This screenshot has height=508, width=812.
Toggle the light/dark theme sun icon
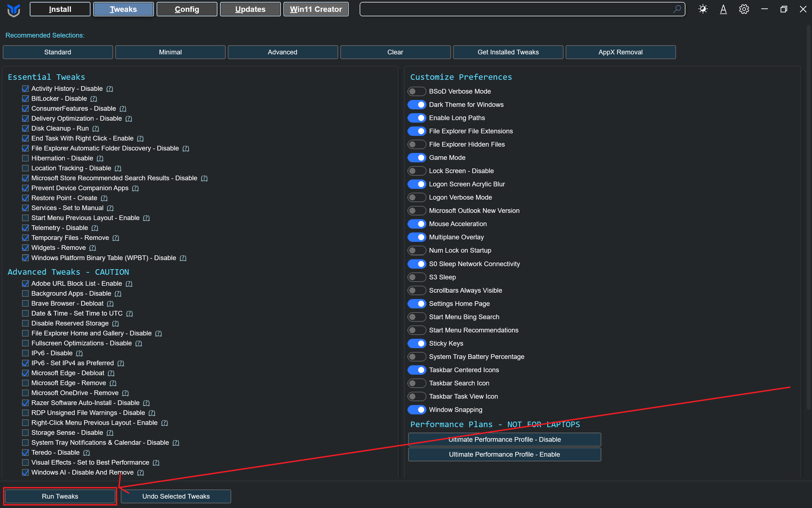pos(703,9)
